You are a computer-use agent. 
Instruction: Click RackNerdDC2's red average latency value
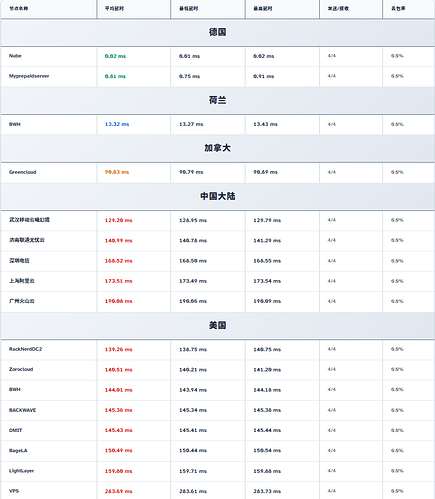tap(119, 349)
